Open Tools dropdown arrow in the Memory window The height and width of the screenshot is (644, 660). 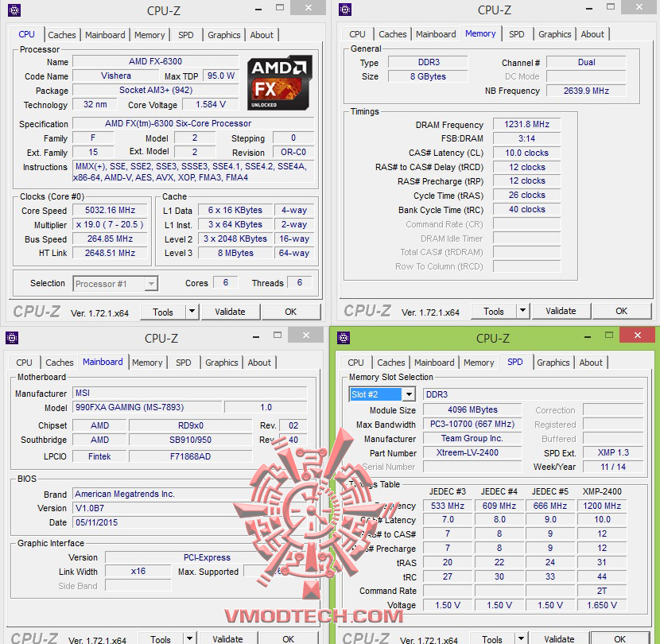point(522,311)
